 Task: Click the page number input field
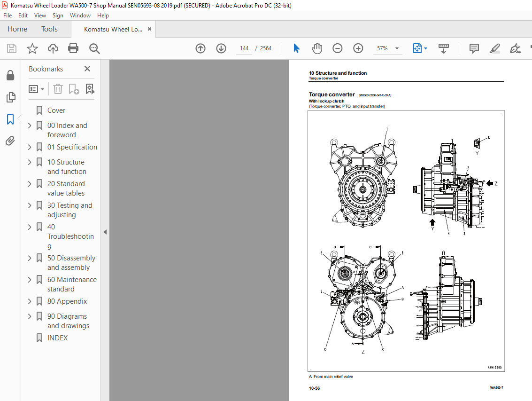click(244, 48)
